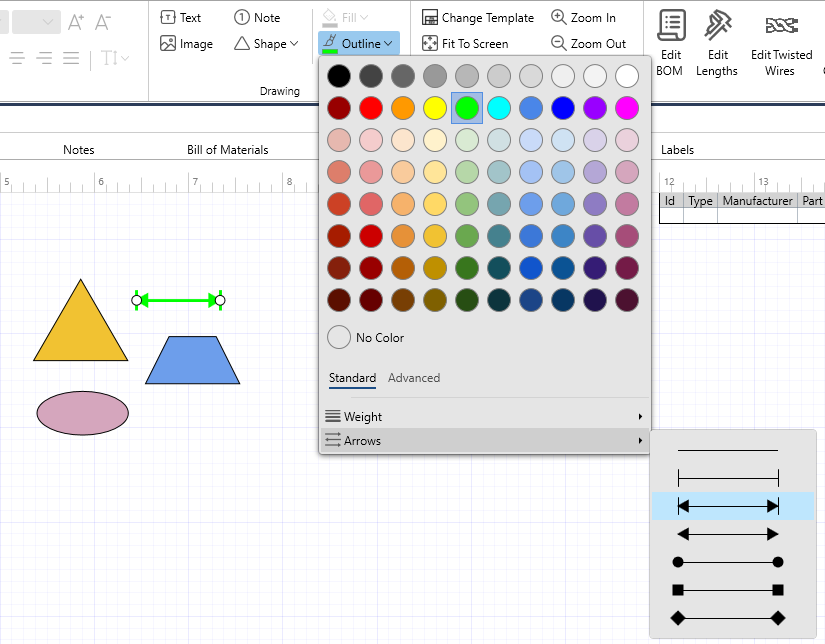Select the blue trapezoid shape
The width and height of the screenshot is (825, 644).
click(193, 360)
